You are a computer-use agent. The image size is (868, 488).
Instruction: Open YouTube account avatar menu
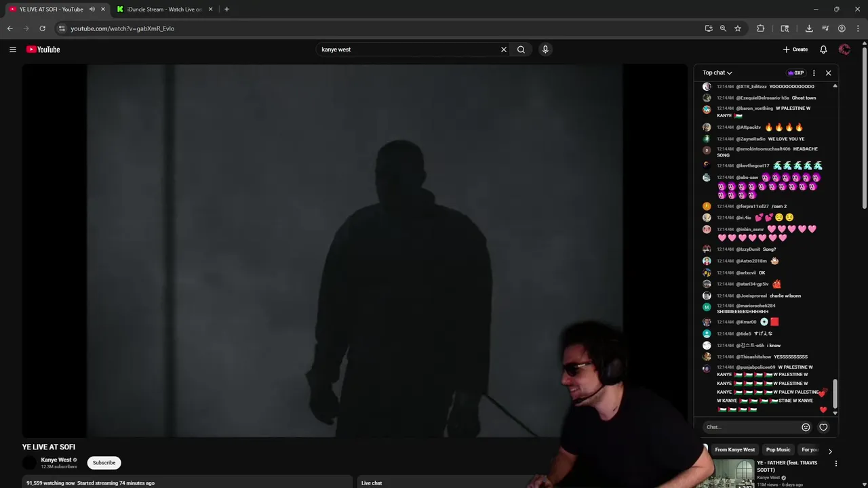pyautogui.click(x=844, y=49)
